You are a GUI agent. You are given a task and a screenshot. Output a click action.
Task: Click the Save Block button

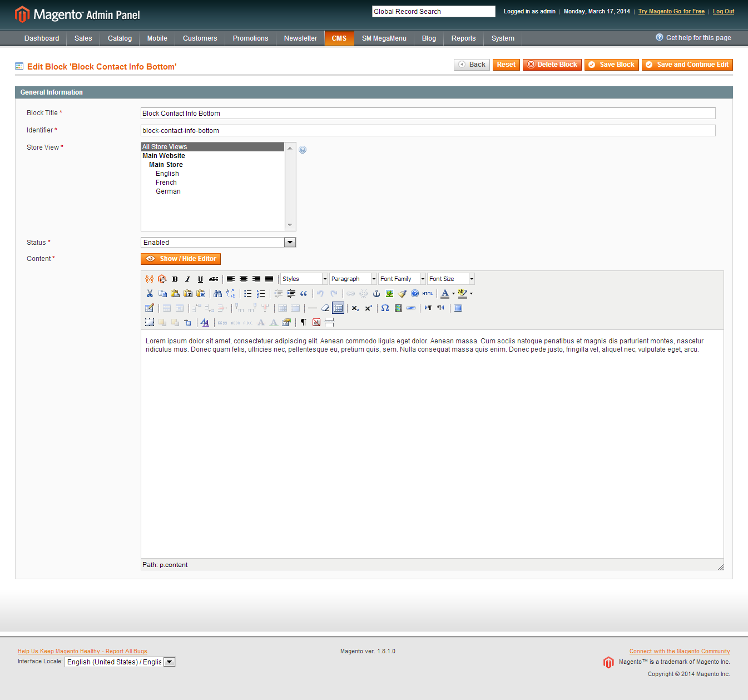pyautogui.click(x=612, y=65)
